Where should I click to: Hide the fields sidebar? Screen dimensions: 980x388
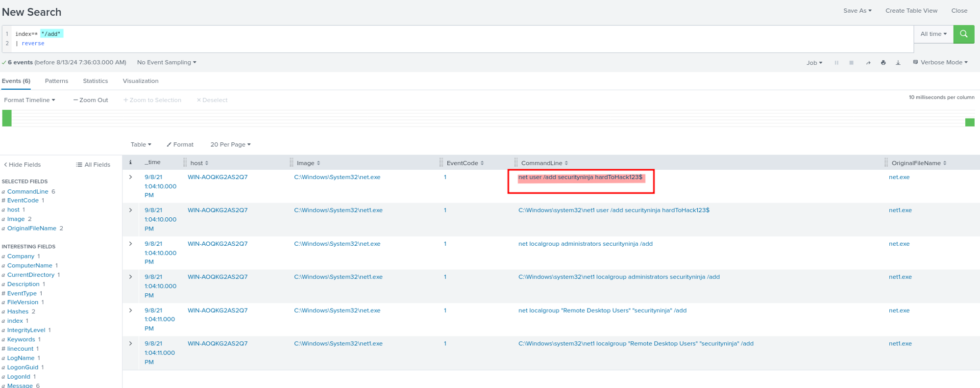click(23, 165)
